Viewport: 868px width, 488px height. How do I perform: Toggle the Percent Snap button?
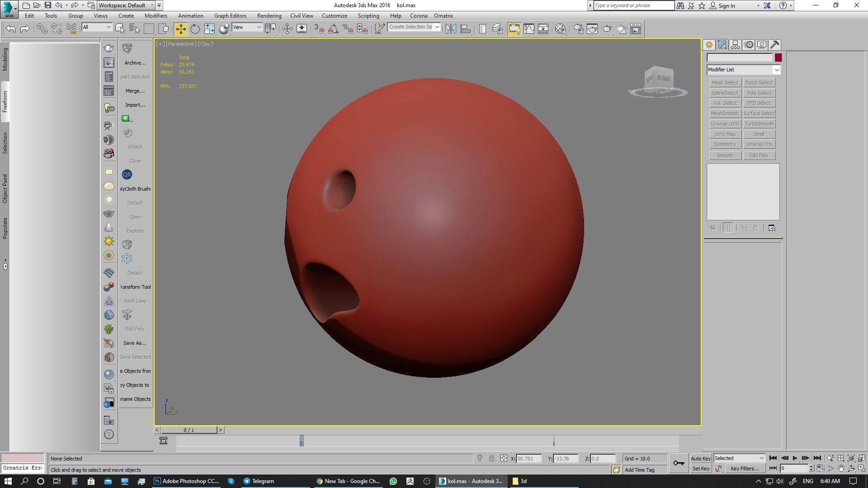click(348, 29)
